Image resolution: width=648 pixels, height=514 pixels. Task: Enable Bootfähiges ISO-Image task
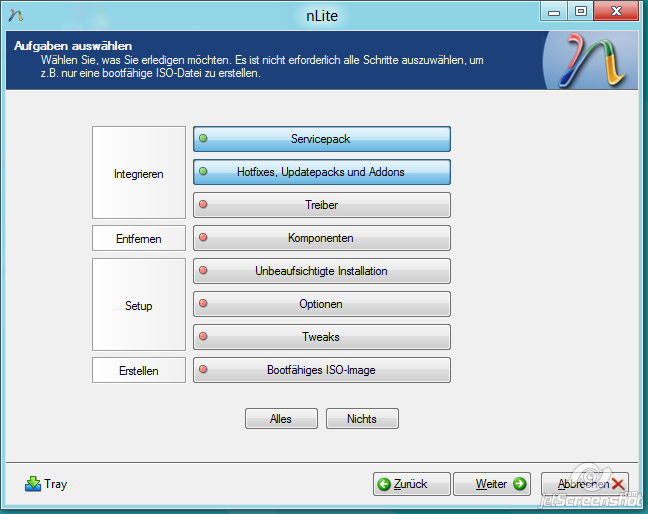[x=322, y=370]
